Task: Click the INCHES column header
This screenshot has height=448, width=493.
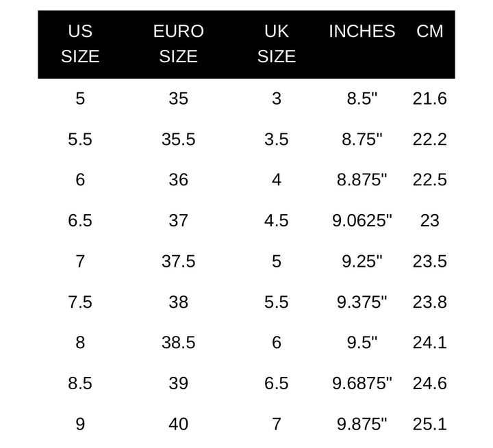Action: pos(362,31)
